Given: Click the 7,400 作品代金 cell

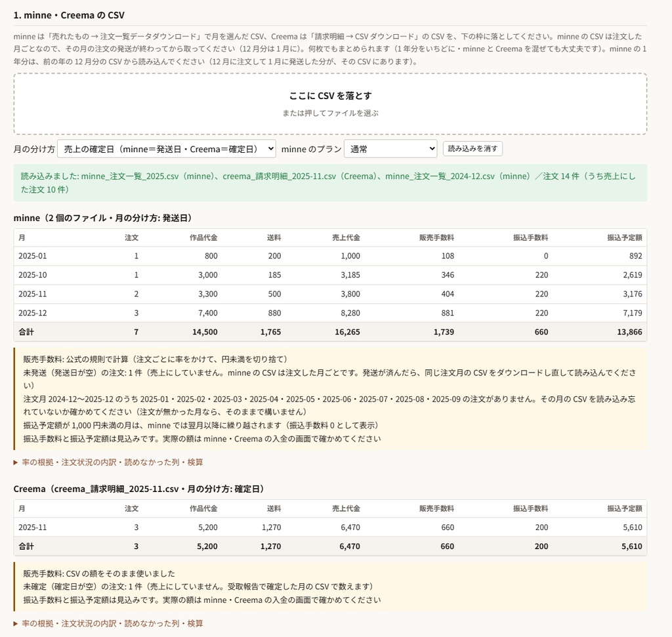Looking at the screenshot, I should click(208, 313).
